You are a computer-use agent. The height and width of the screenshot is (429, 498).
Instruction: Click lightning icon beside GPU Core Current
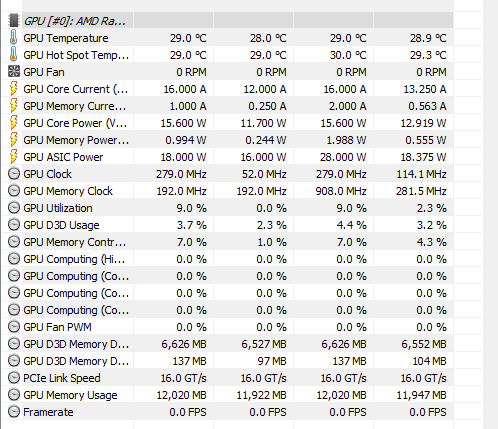tap(13, 89)
